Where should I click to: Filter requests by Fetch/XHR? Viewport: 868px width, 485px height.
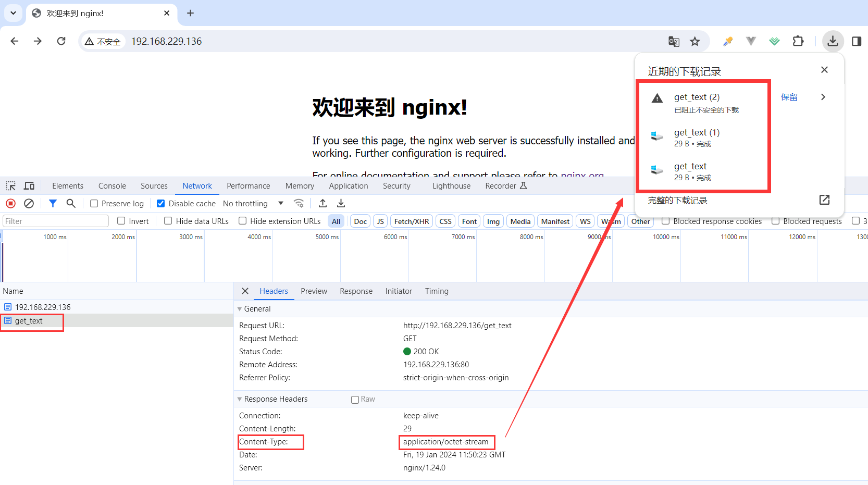[x=412, y=221]
